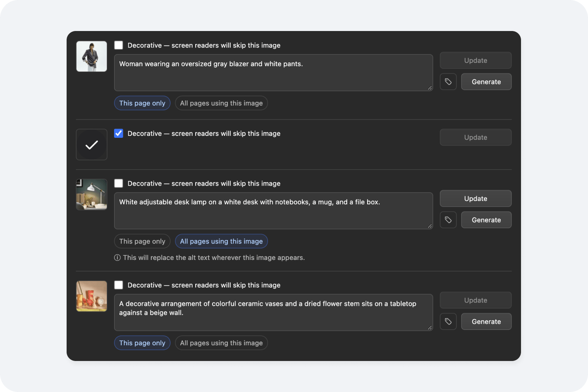This screenshot has height=392, width=588.
Task: Click Update for the gray blazer image
Action: coord(475,60)
